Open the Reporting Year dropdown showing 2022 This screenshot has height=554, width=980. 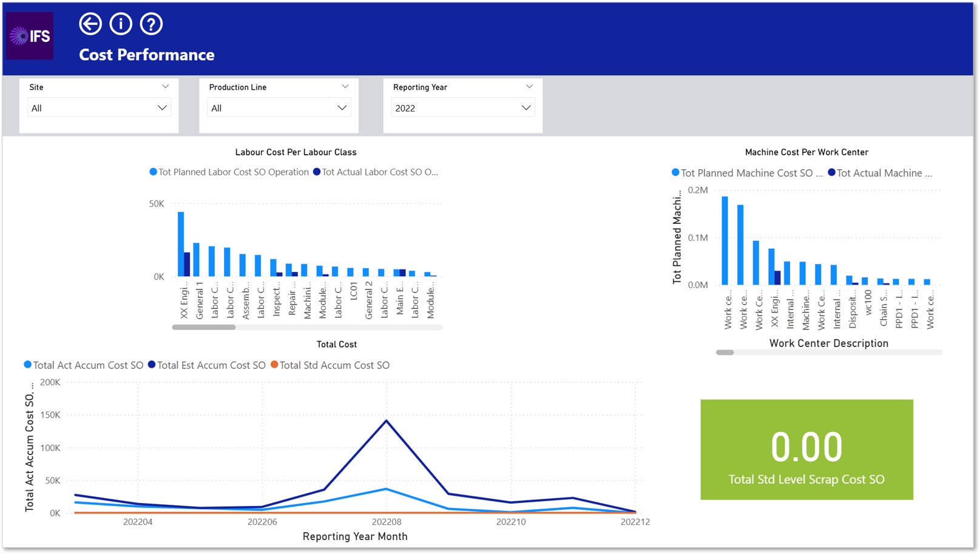tap(463, 108)
